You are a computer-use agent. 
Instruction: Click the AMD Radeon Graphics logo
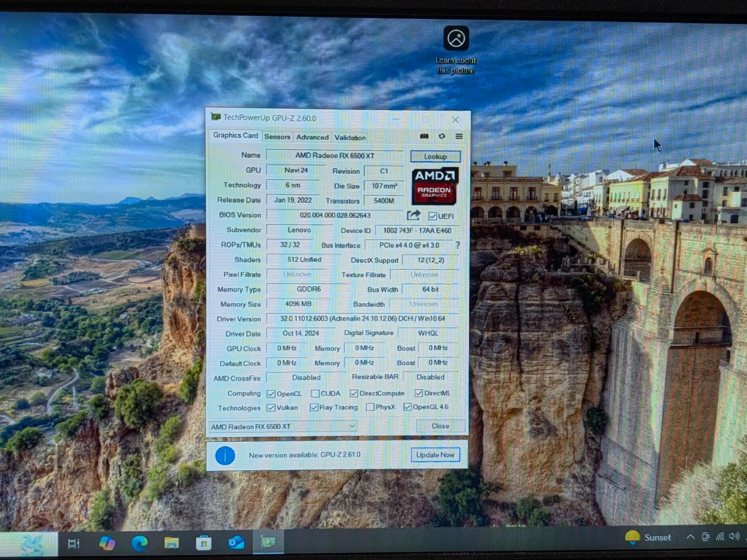tap(435, 186)
